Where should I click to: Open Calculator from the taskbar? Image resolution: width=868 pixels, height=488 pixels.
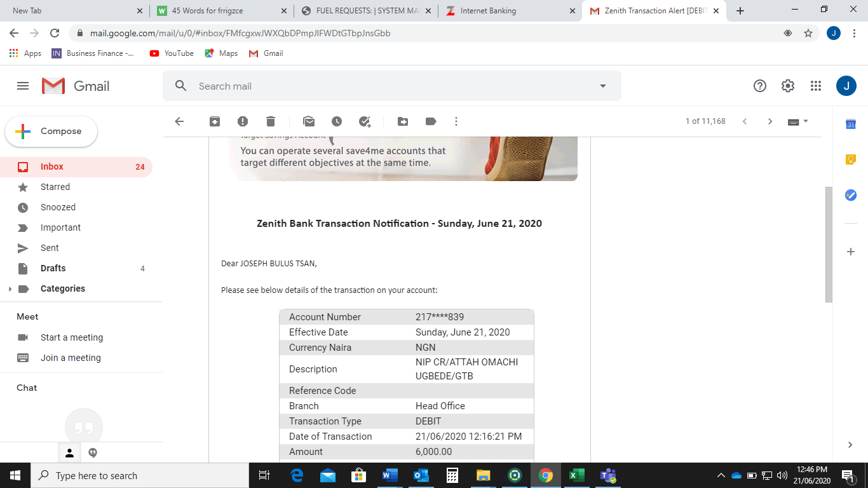pos(452,475)
